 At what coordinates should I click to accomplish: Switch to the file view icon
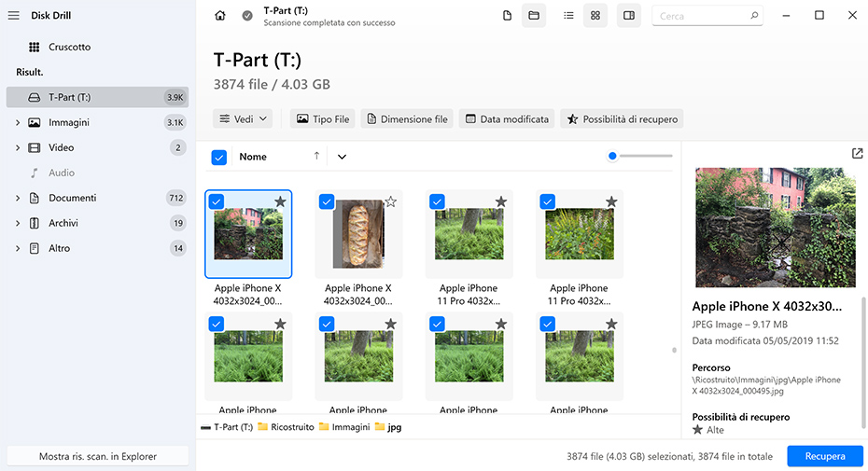click(508, 16)
